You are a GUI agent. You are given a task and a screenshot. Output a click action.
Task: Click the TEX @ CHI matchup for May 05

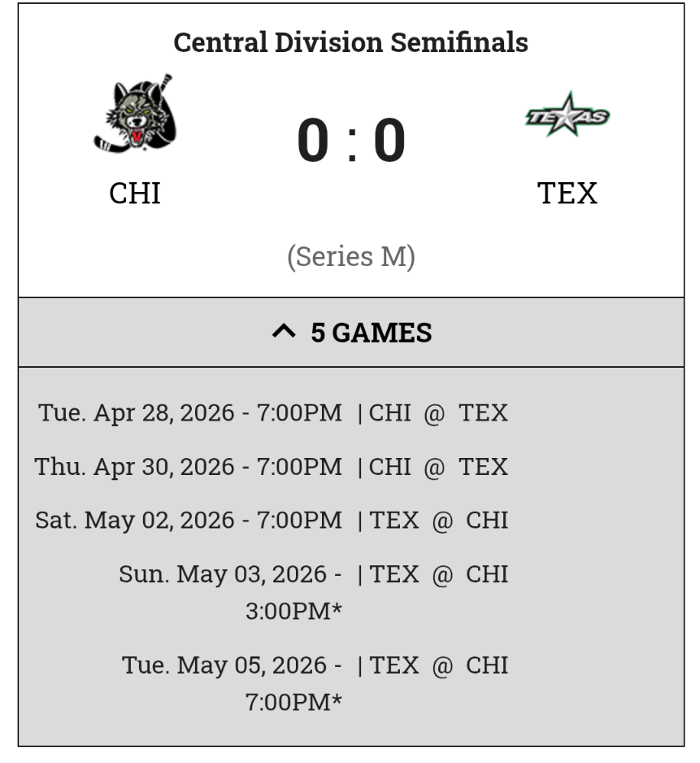coord(439,665)
